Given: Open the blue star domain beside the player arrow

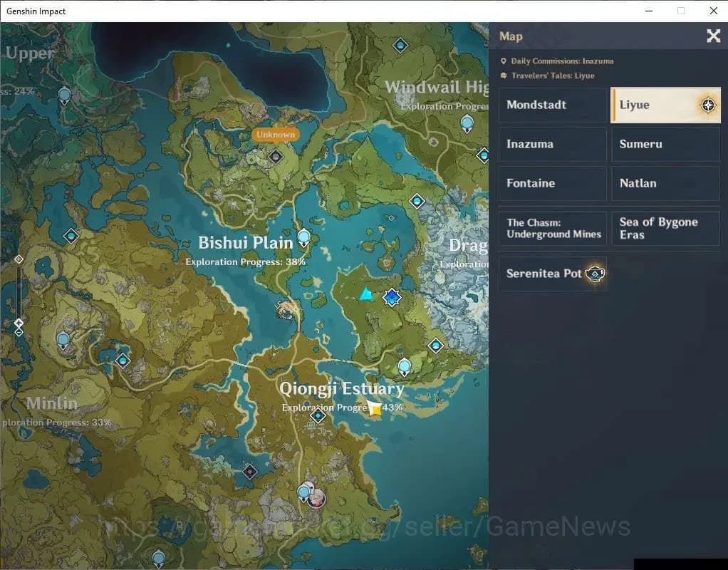Looking at the screenshot, I should 392,297.
